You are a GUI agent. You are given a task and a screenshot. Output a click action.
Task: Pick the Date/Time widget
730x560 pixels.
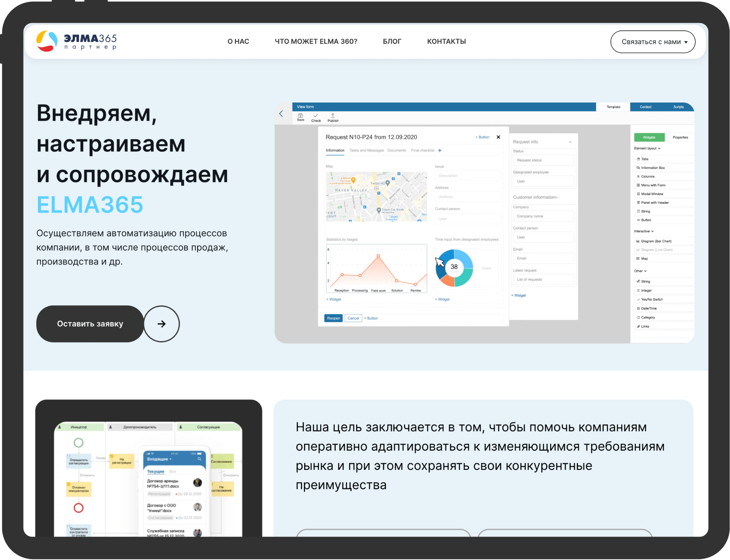click(664, 308)
